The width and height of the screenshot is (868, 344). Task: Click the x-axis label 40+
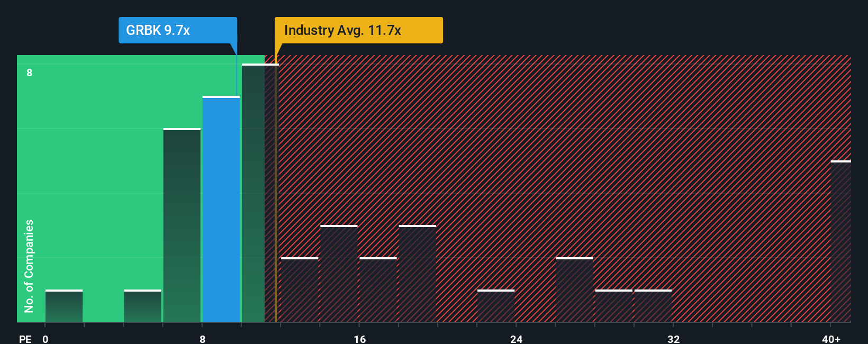831,339
